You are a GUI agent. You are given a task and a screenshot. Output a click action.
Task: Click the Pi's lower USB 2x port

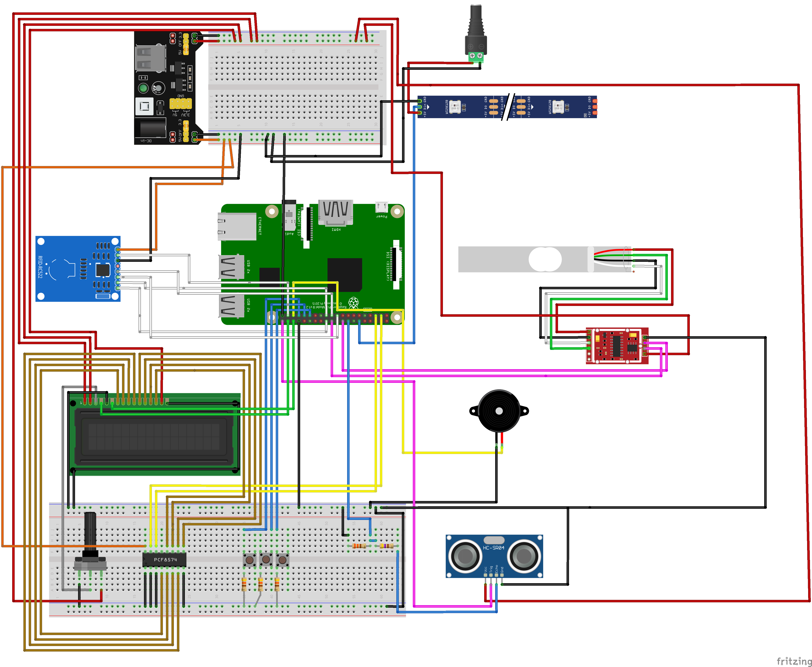(x=232, y=306)
